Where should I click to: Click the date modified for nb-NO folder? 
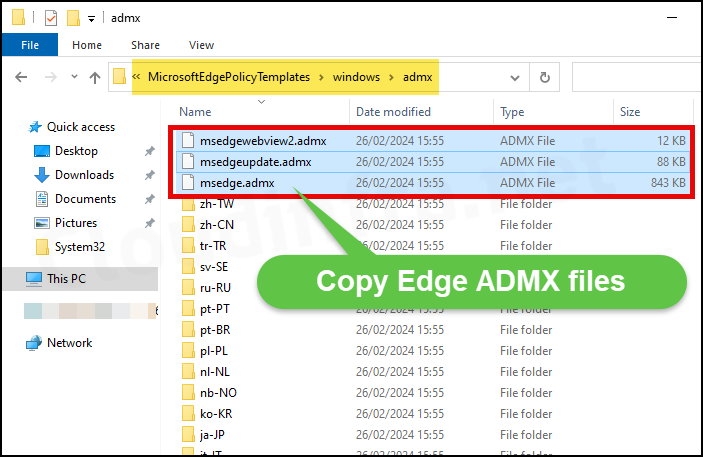coord(399,393)
